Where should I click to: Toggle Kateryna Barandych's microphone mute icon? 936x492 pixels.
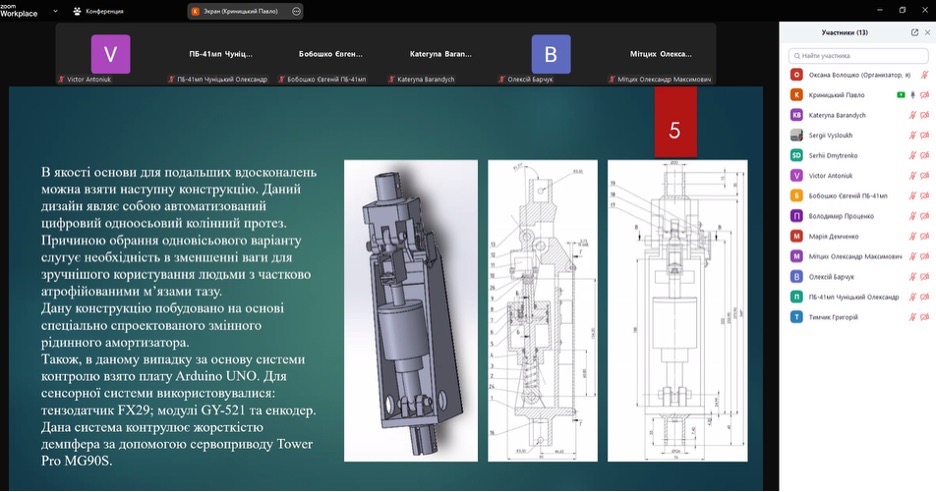click(912, 115)
